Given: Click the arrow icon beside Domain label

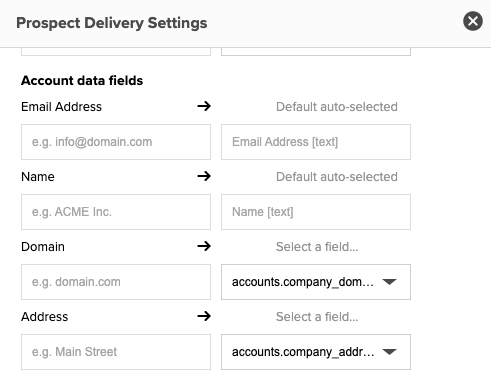Looking at the screenshot, I should (x=204, y=246).
